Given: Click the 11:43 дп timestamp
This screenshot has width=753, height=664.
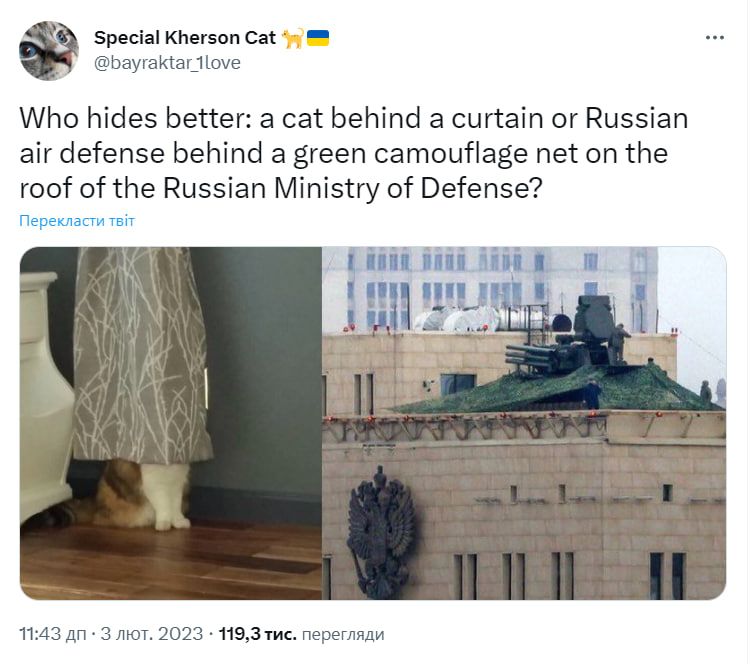Looking at the screenshot, I should coord(53,634).
